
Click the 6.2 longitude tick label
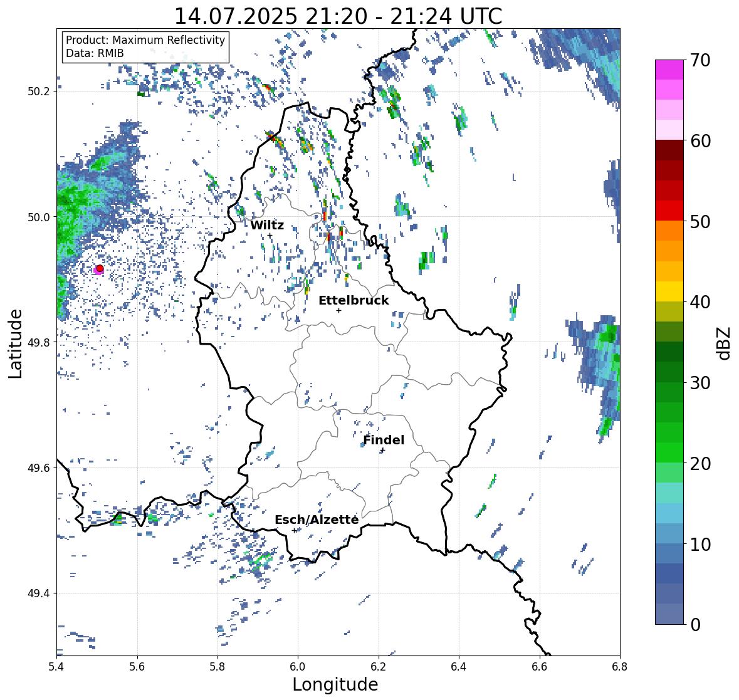click(379, 667)
